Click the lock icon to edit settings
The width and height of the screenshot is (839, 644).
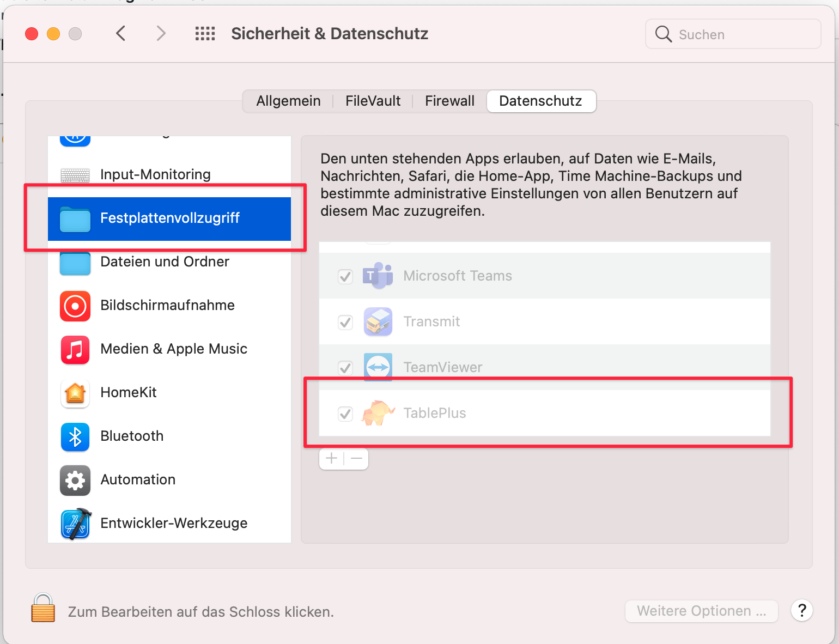point(43,608)
